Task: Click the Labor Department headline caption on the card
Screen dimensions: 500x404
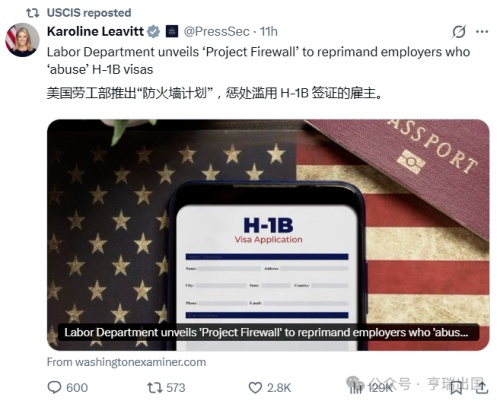Action: click(268, 332)
